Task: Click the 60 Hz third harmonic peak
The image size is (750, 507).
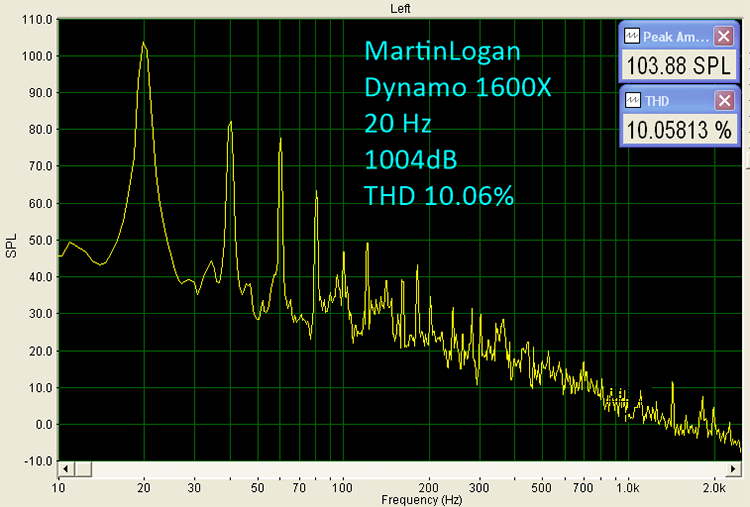Action: [280, 139]
